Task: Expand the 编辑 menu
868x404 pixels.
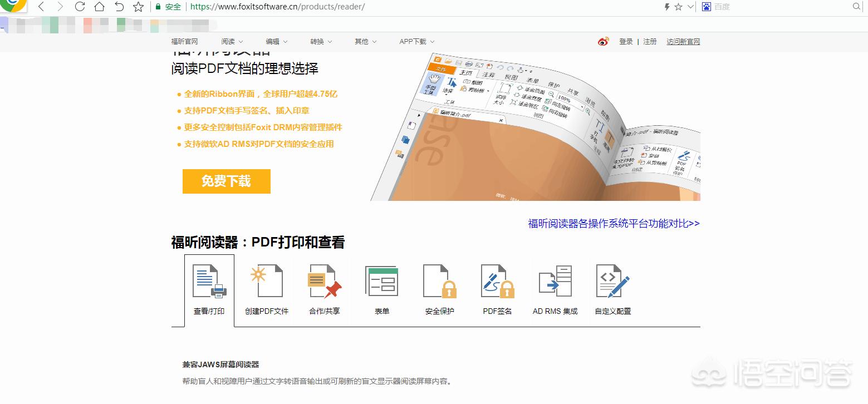Action: 277,42
